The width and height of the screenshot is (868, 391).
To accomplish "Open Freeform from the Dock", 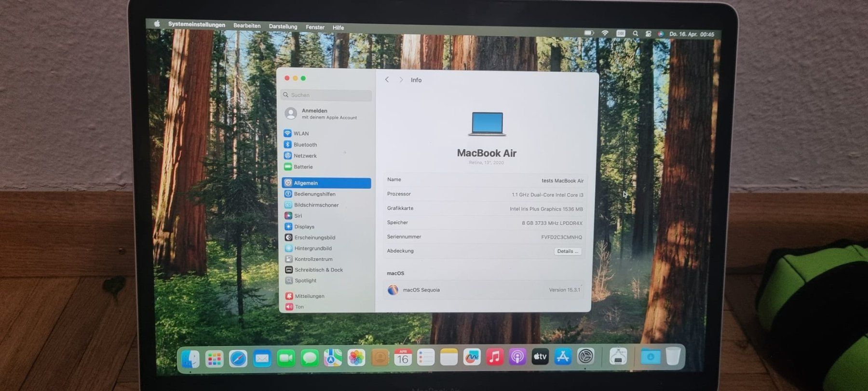I will click(x=472, y=357).
